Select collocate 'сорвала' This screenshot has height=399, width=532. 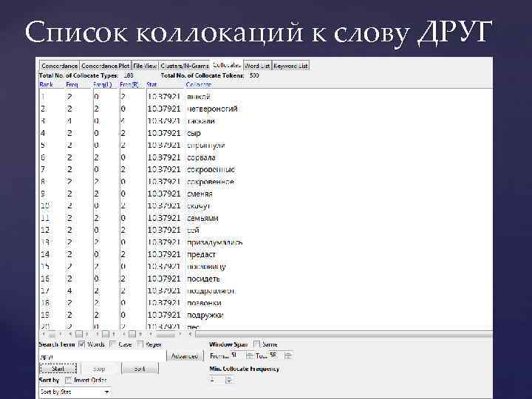(x=201, y=157)
